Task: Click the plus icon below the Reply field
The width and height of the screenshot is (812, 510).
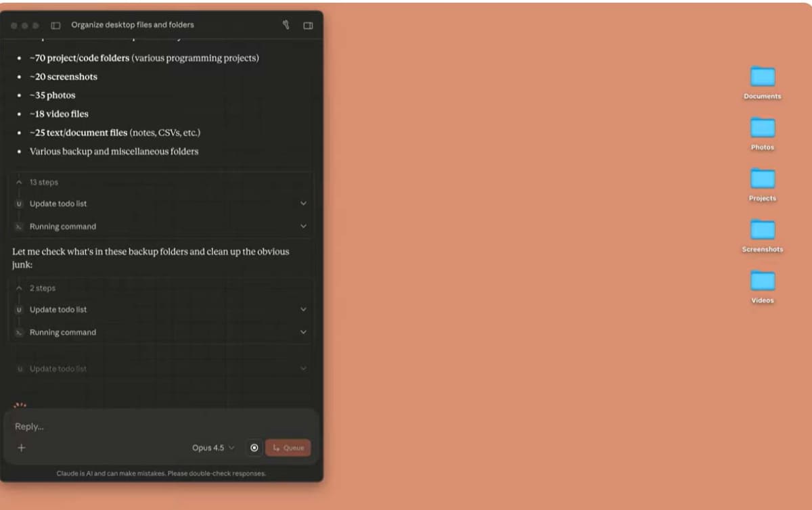Action: click(21, 448)
